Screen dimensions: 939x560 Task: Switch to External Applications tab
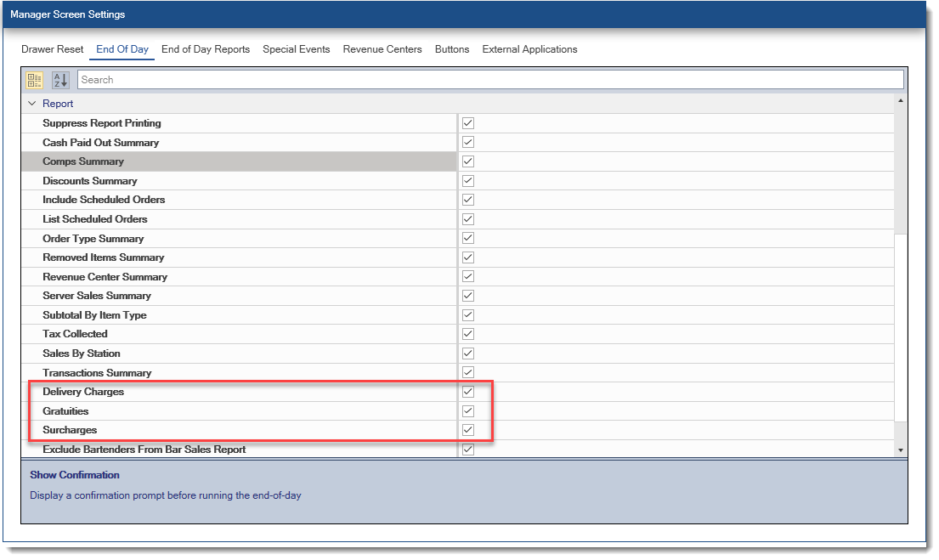click(529, 49)
